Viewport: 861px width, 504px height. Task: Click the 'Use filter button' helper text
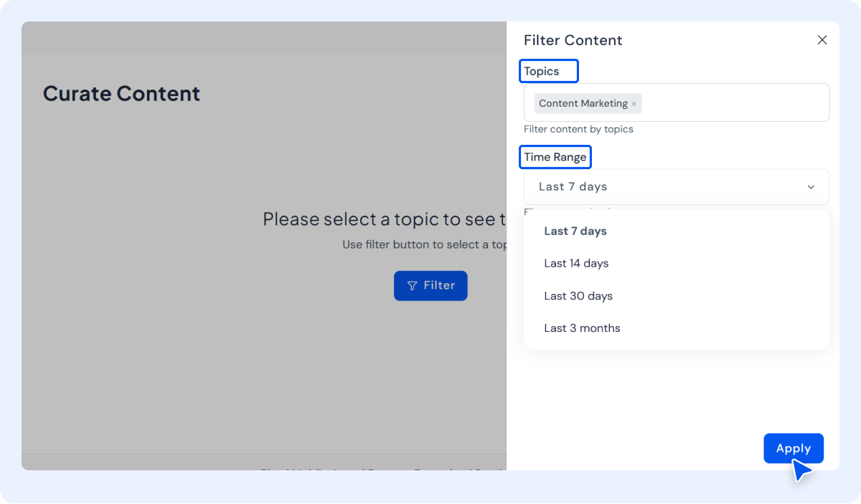click(424, 244)
